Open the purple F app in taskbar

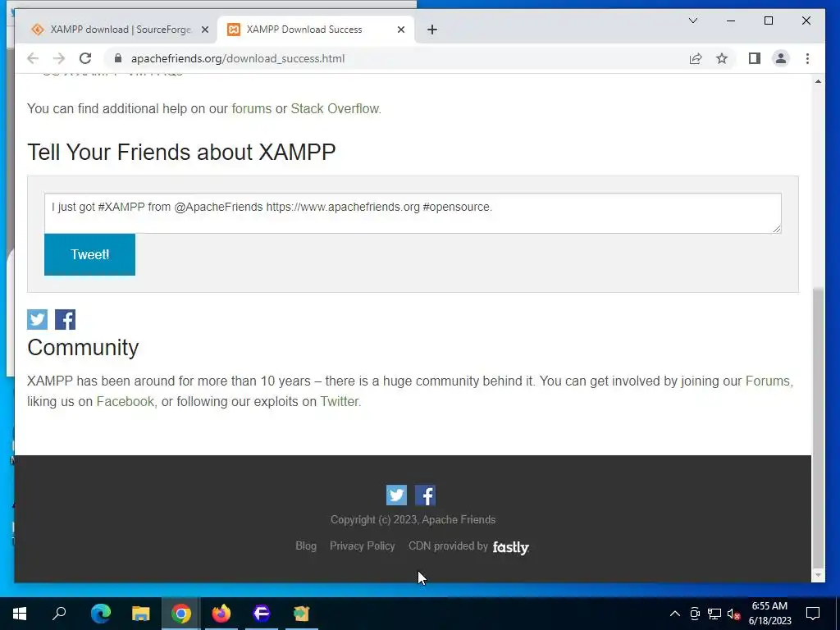click(x=262, y=614)
